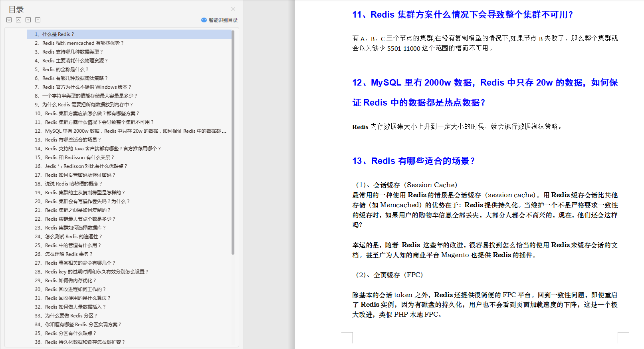Open "19、Redis 集群的主从复制模型" entry

point(80,193)
